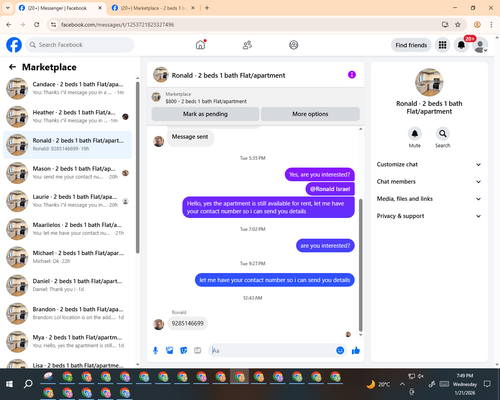
Task: Open Windows Start menu
Action: (9, 384)
